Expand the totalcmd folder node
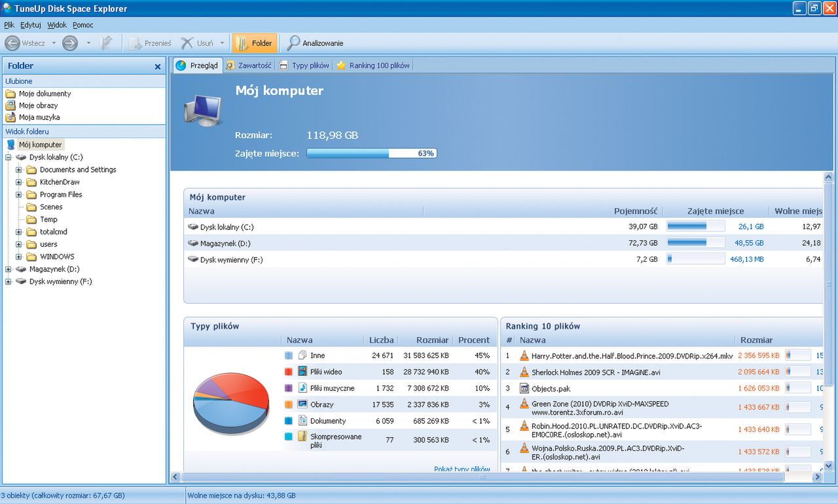Viewport: 838px width, 504px height. point(19,232)
